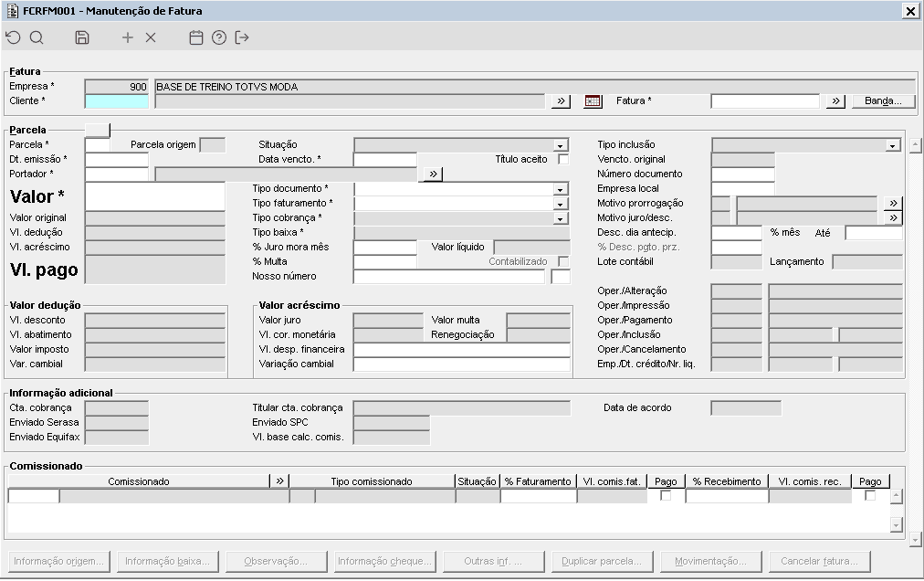The height and width of the screenshot is (581, 924).
Task: Click the Desc. dia antecip. field
Action: 737,232
